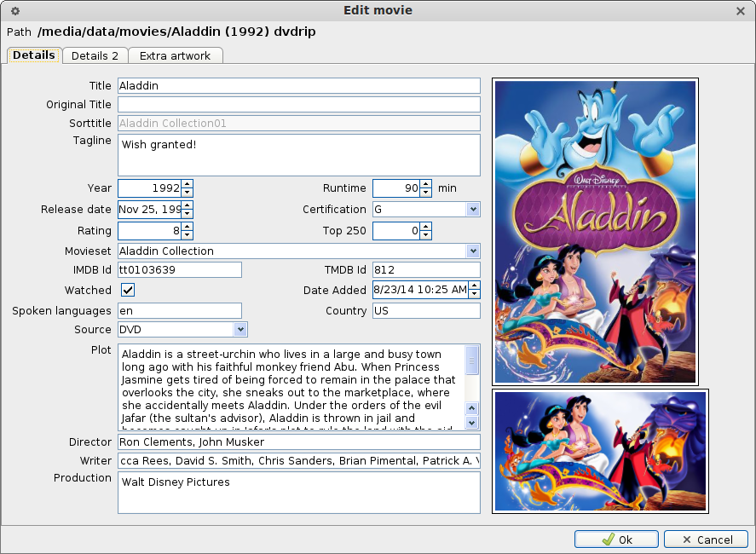Step the Release date forward
Screen dimensions: 756x554
(188, 205)
